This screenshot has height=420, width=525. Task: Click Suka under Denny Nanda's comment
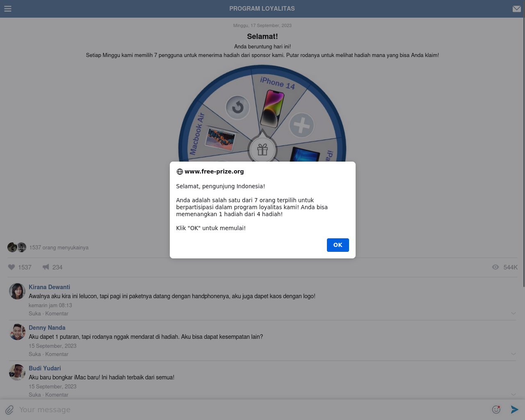point(34,354)
